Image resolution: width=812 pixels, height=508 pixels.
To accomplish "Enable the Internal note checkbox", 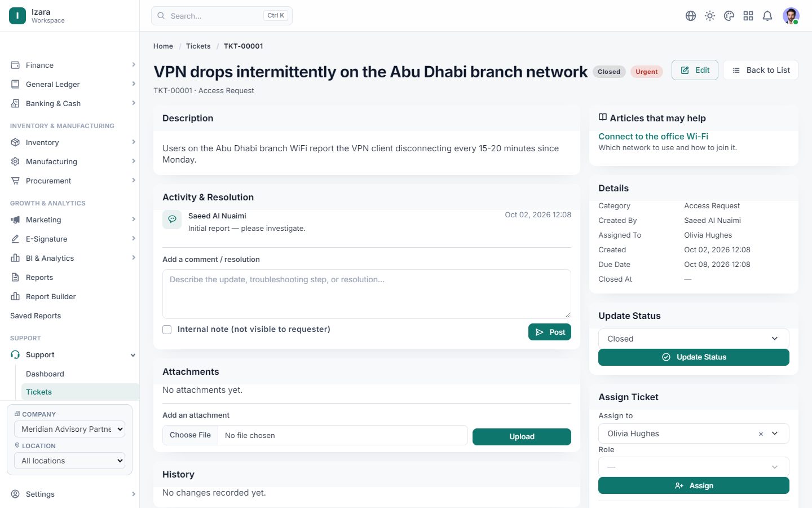I will [x=167, y=330].
